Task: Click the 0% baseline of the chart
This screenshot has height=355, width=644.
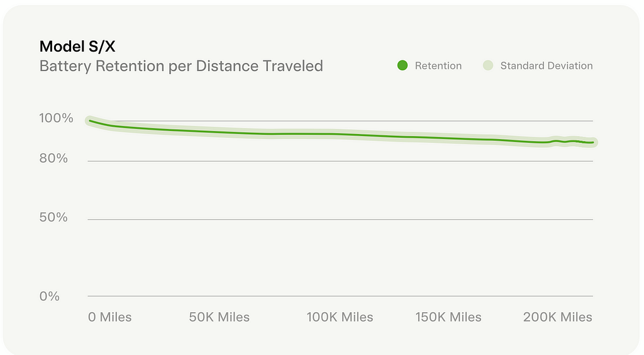Action: pyautogui.click(x=340, y=296)
